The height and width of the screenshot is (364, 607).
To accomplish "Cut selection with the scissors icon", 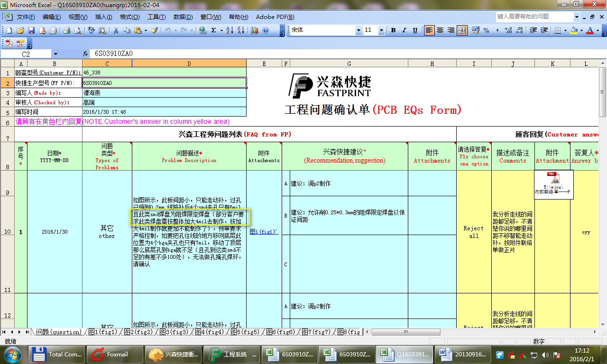I will (115, 30).
